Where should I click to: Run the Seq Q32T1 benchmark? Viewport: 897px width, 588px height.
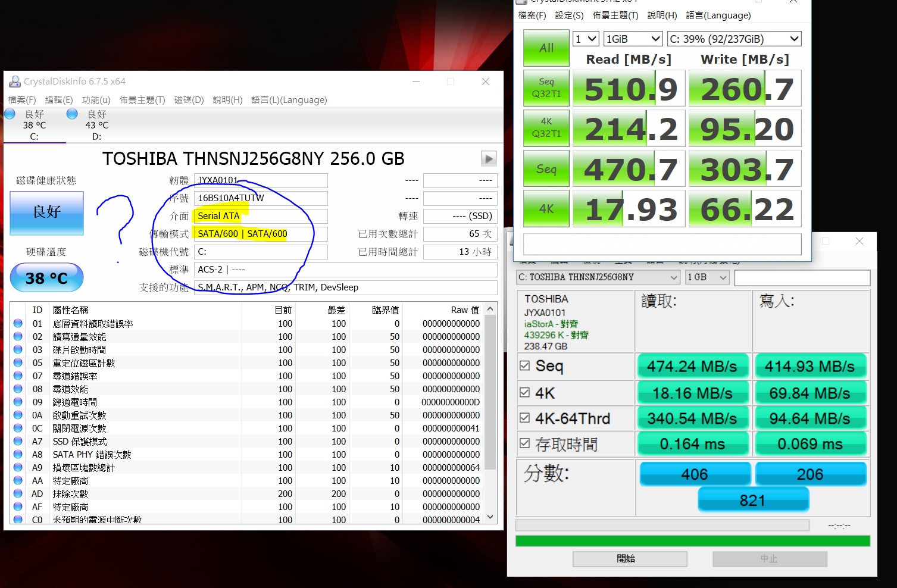[546, 88]
